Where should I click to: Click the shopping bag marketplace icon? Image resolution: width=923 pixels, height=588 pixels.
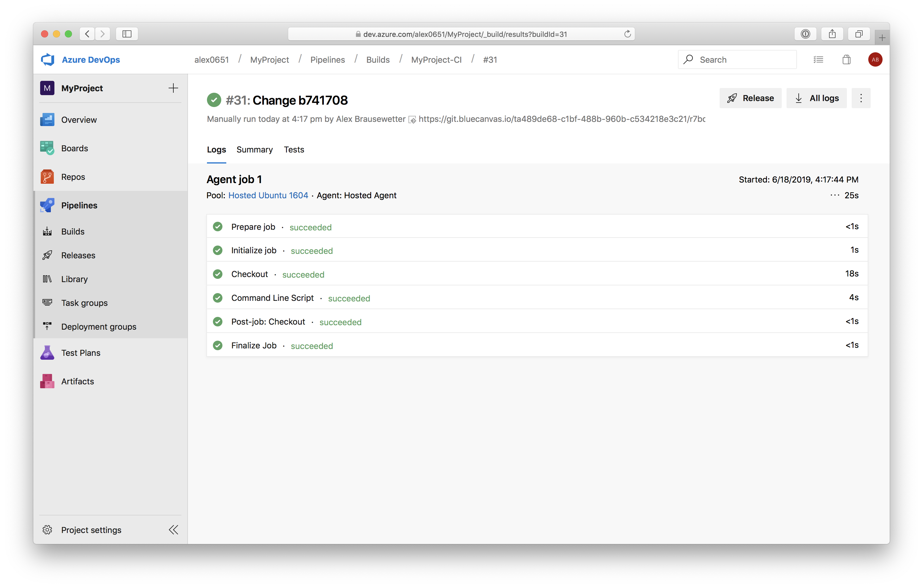(x=846, y=60)
